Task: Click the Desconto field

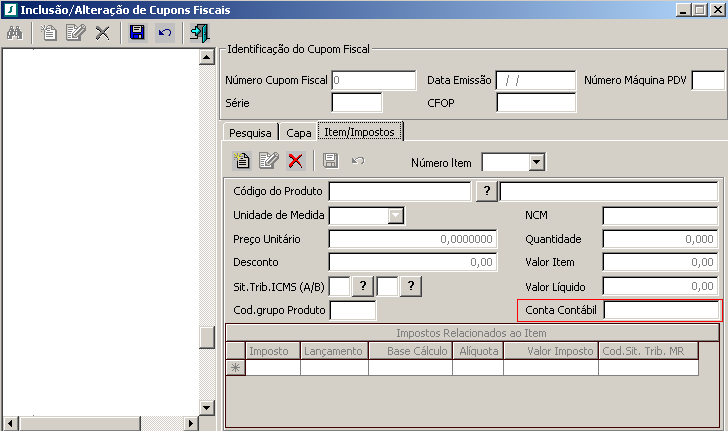Action: tap(413, 262)
